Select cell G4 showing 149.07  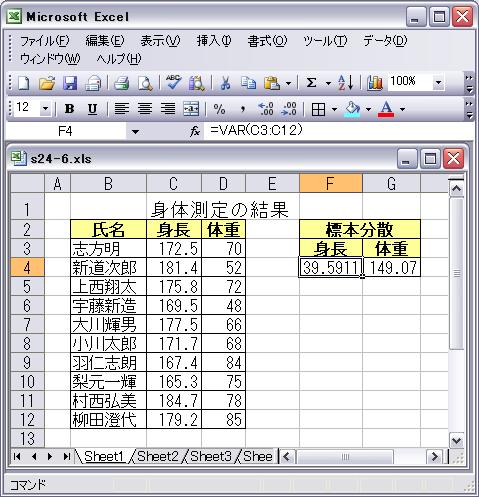[x=392, y=267]
